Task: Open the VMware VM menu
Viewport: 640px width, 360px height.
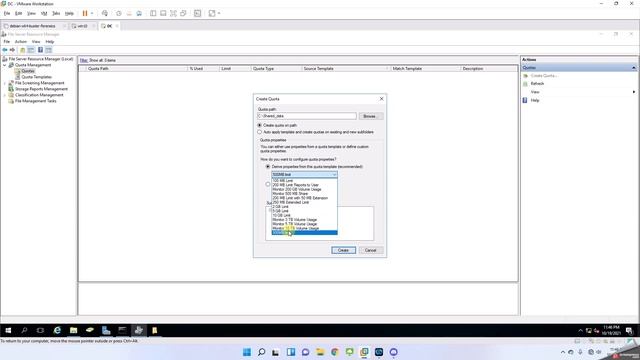Action: 44,13
